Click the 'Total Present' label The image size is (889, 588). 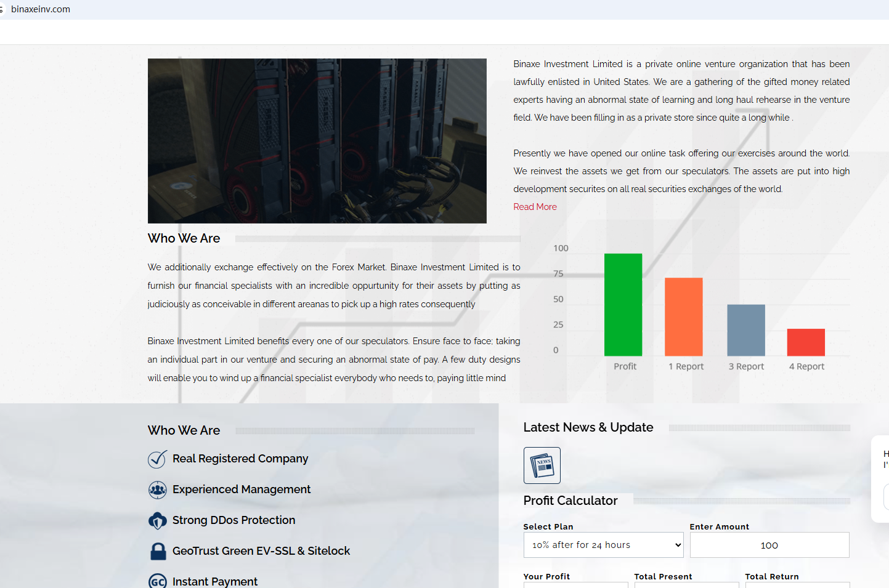[664, 576]
